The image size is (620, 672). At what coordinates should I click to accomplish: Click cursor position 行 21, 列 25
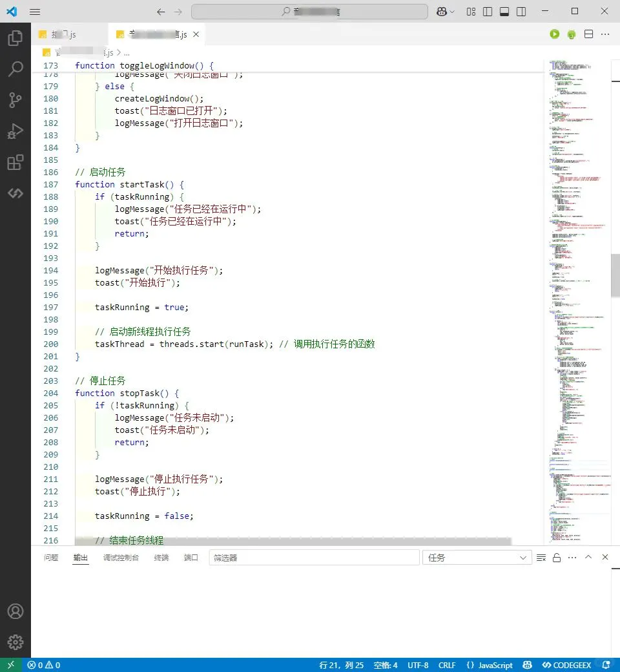tap(341, 665)
